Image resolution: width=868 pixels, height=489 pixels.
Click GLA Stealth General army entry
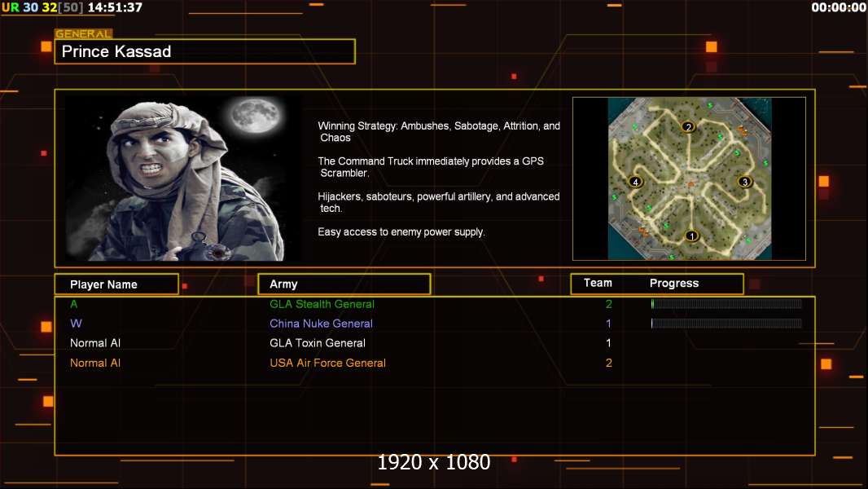[x=322, y=304]
